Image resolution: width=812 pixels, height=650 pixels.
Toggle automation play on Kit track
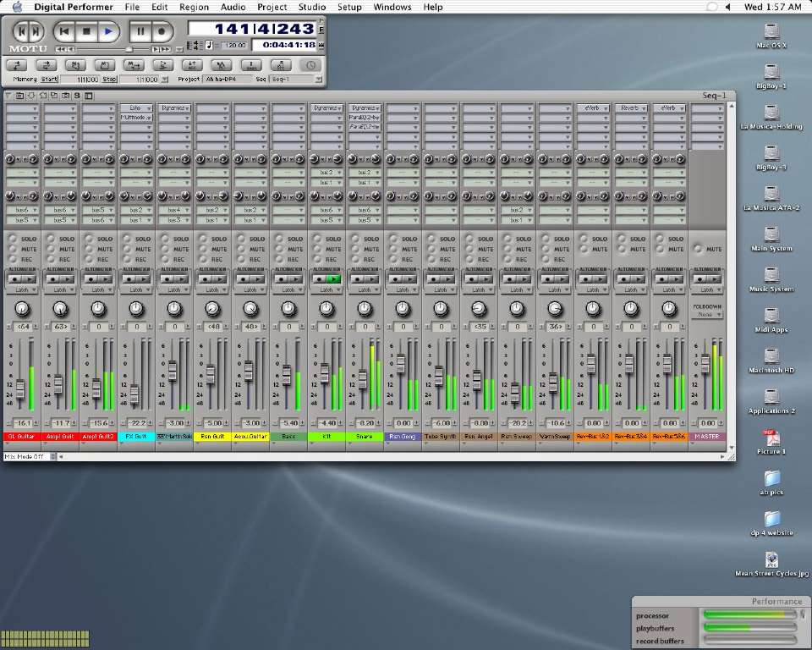[x=333, y=278]
